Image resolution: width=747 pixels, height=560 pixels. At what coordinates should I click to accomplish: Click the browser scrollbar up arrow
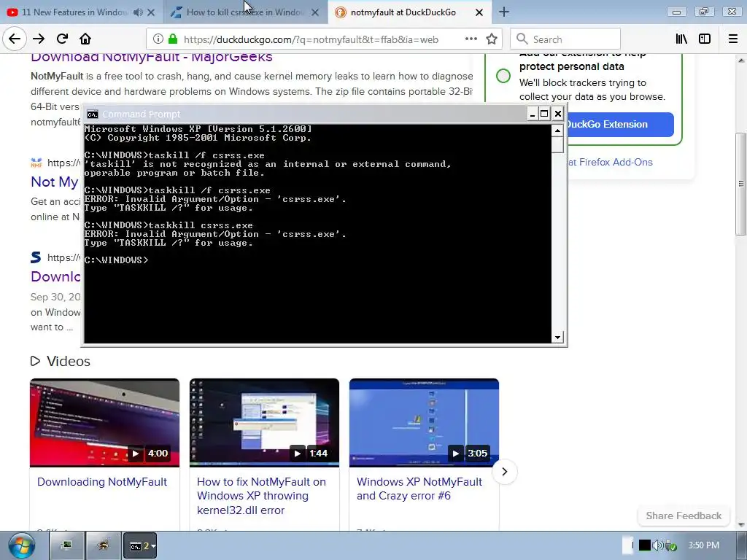pos(741,61)
